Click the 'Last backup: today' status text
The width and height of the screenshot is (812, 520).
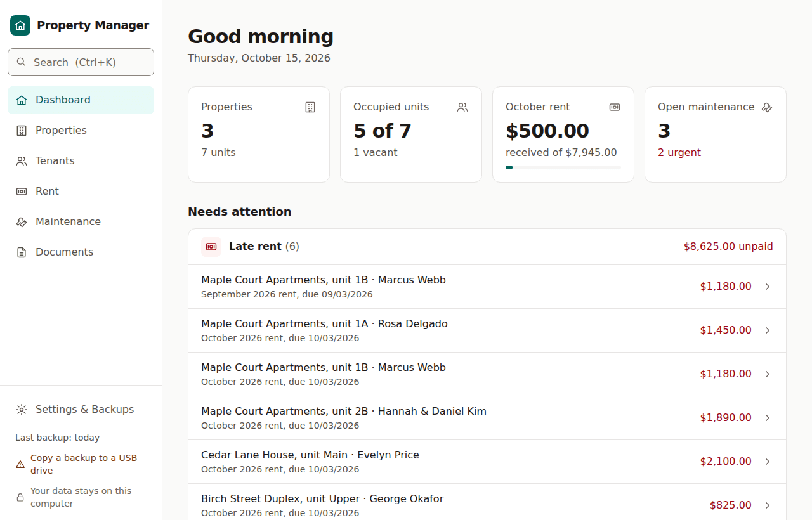[58, 438]
